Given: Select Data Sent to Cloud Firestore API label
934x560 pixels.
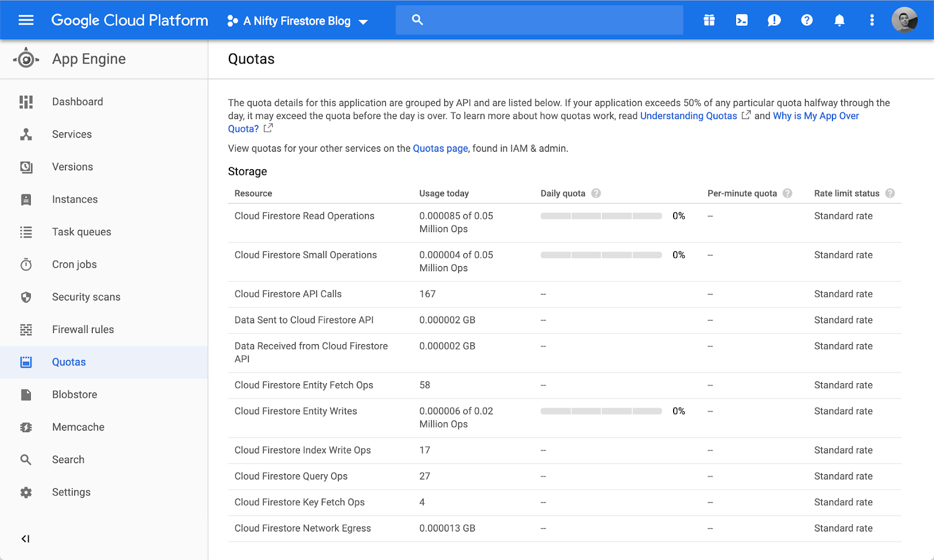Looking at the screenshot, I should tap(304, 320).
